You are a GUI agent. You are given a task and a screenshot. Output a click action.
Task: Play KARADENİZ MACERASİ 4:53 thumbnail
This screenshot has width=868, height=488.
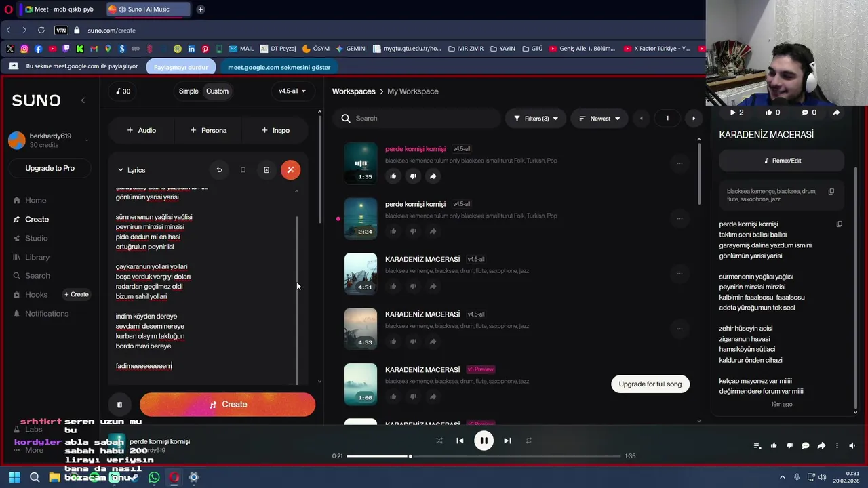click(x=361, y=329)
